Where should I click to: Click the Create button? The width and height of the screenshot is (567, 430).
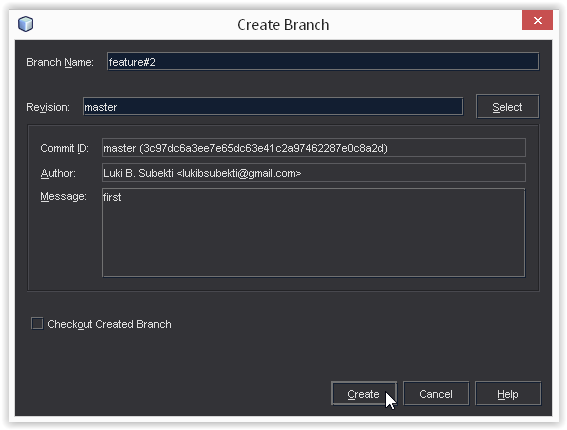coord(363,393)
